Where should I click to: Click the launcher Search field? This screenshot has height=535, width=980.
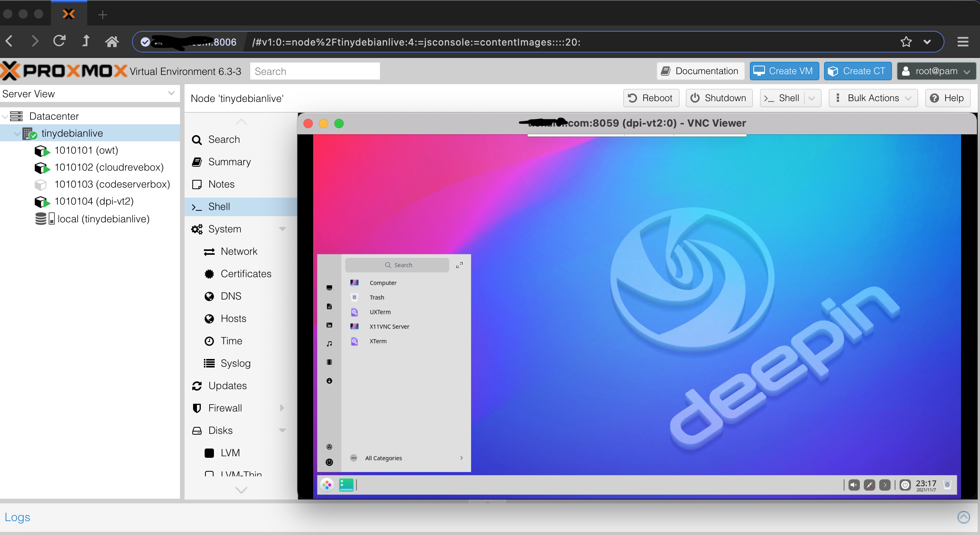click(x=397, y=265)
